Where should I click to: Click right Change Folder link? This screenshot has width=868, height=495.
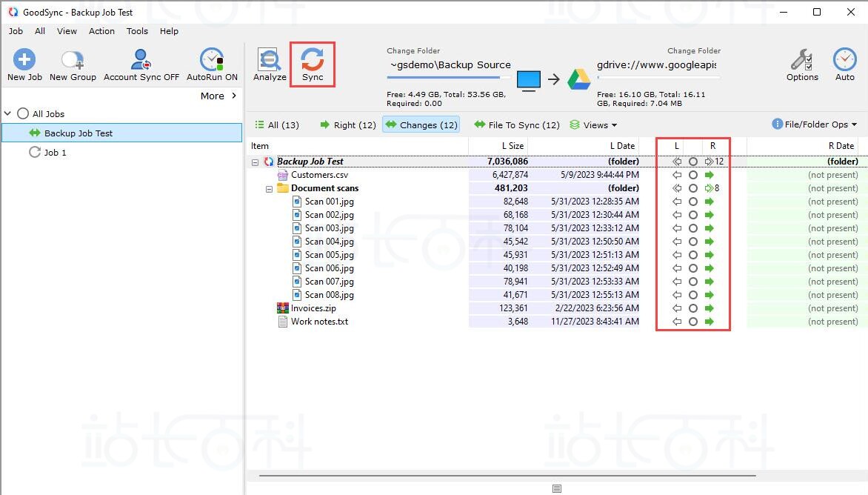pos(694,50)
